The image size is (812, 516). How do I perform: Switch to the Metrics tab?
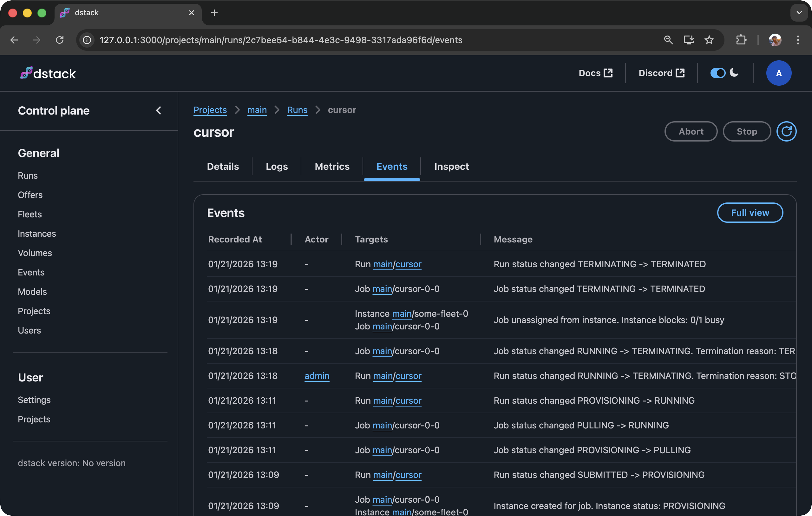coord(332,166)
